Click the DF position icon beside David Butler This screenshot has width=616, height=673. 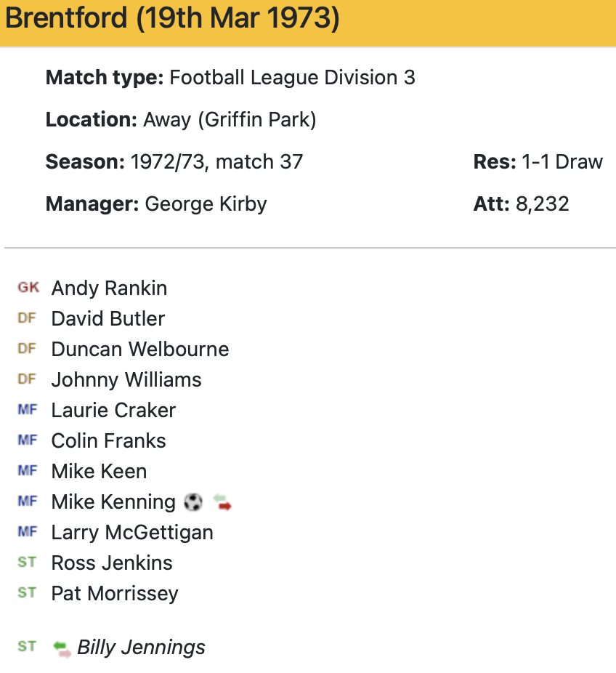(x=27, y=318)
